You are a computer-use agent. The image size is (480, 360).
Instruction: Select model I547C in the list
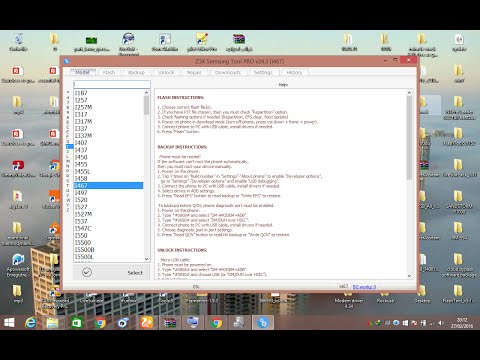[x=108, y=228]
